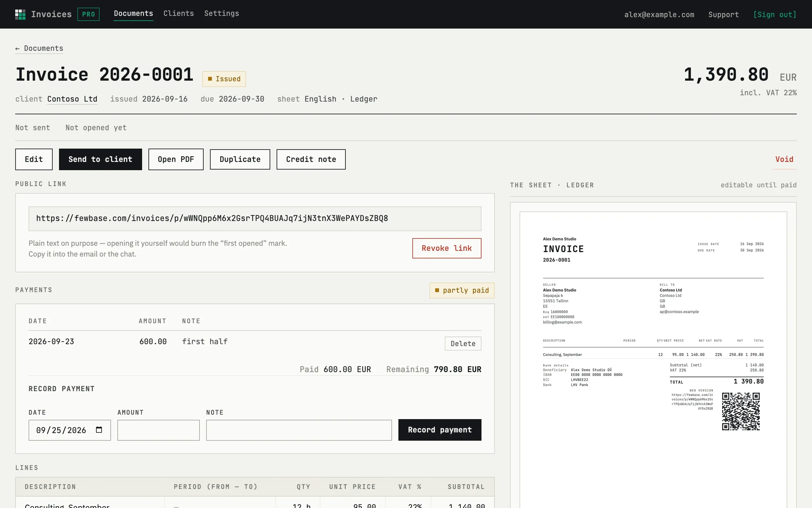Click the sheet 'English · Ledger' value

(341, 99)
